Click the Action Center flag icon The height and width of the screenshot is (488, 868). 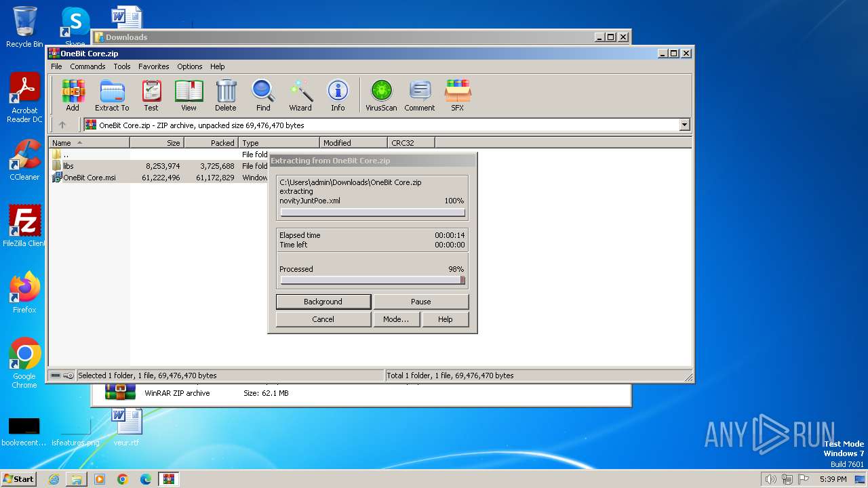click(804, 479)
